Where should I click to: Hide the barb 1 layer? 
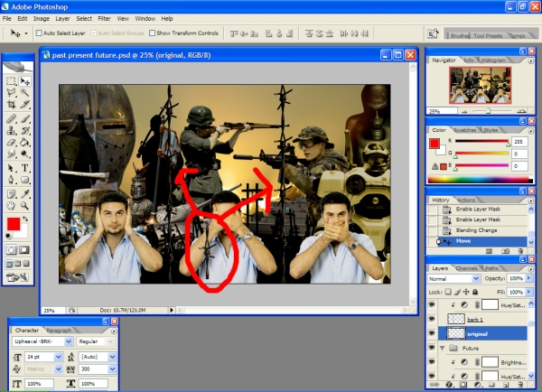432,319
